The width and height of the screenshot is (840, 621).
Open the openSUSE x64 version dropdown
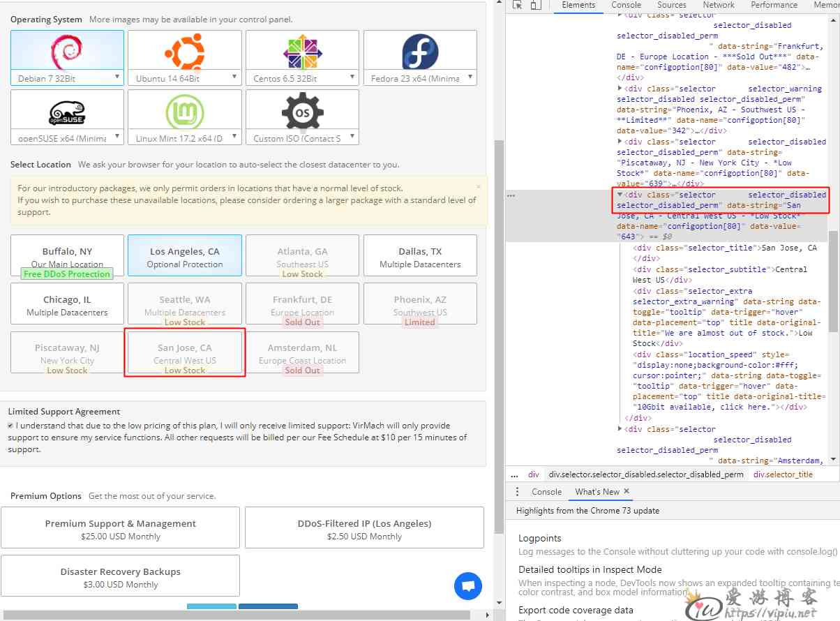click(x=68, y=138)
